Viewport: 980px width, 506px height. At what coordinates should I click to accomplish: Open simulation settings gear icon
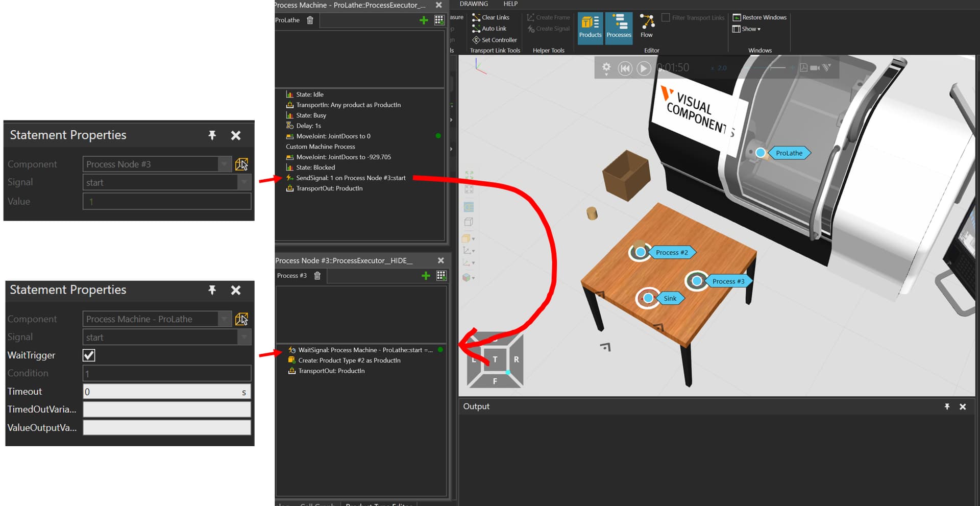click(606, 67)
